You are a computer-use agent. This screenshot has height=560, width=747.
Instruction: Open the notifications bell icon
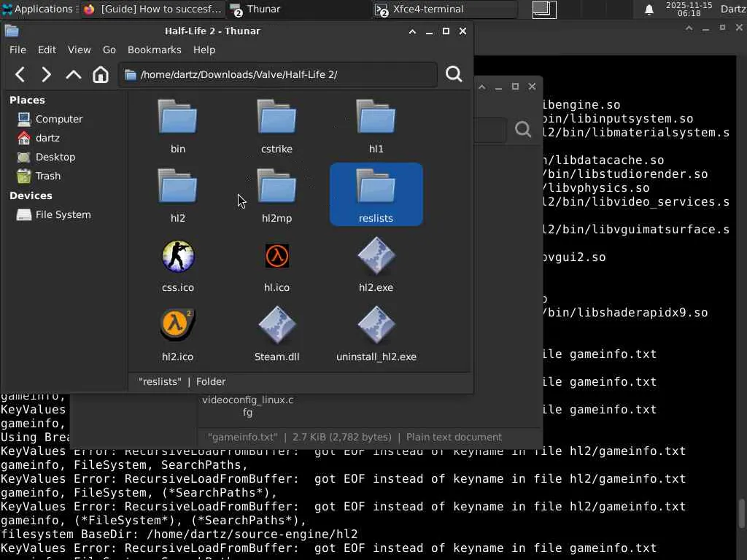coord(649,9)
